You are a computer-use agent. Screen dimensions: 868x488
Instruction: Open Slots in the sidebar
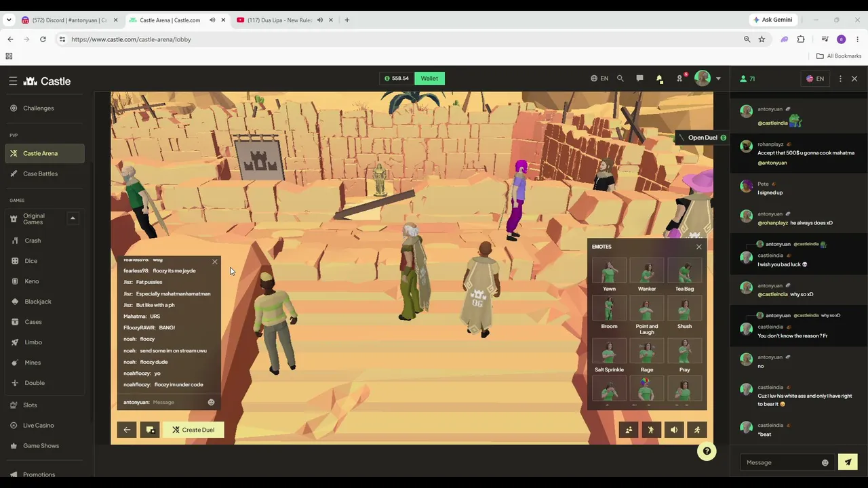[45, 405]
